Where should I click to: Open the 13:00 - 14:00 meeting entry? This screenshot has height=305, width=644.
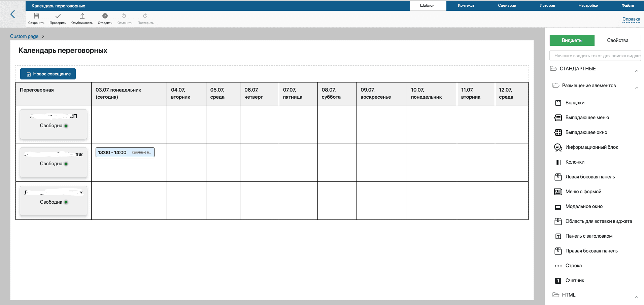coord(125,152)
